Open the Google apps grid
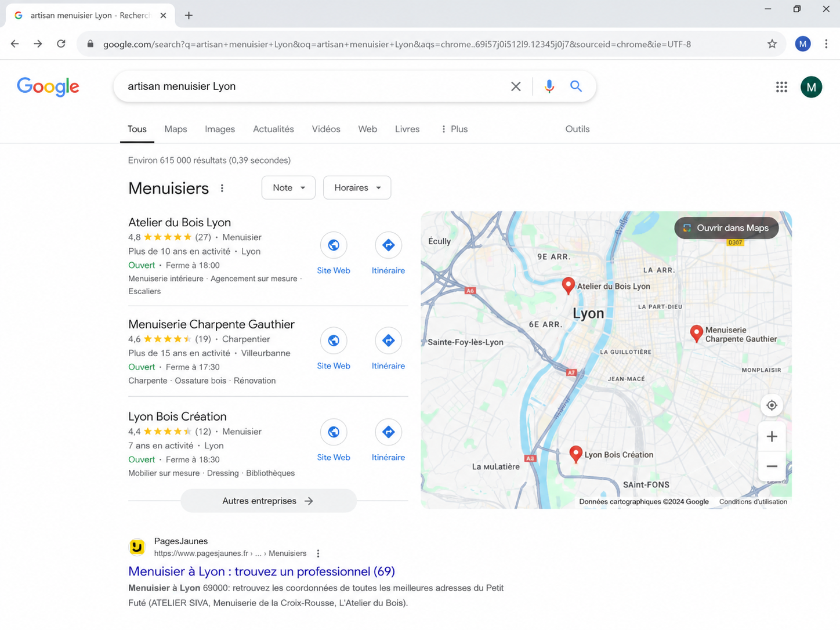The width and height of the screenshot is (840, 630). pos(781,87)
